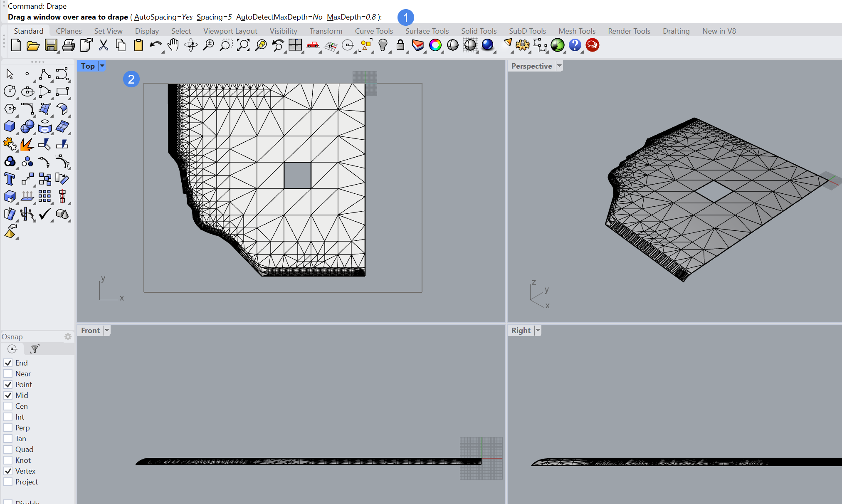842x504 pixels.
Task: Click the Undo arrow icon
Action: click(156, 45)
